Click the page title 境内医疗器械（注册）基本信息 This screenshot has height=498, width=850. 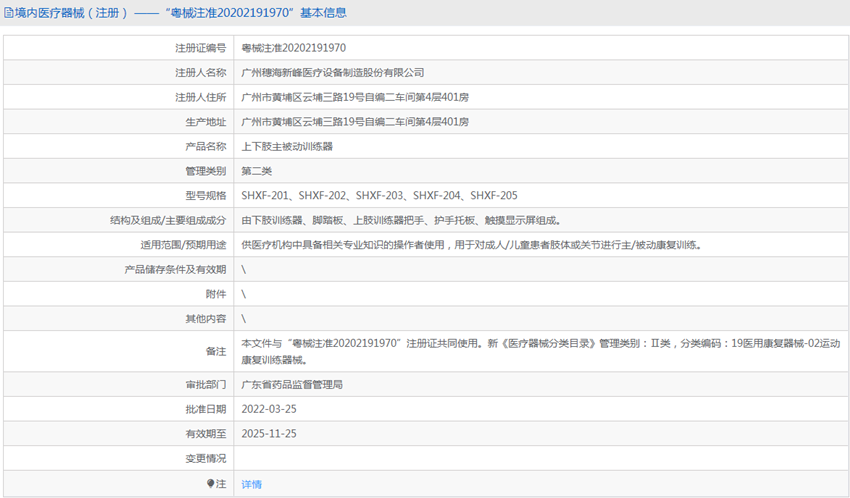(x=181, y=13)
